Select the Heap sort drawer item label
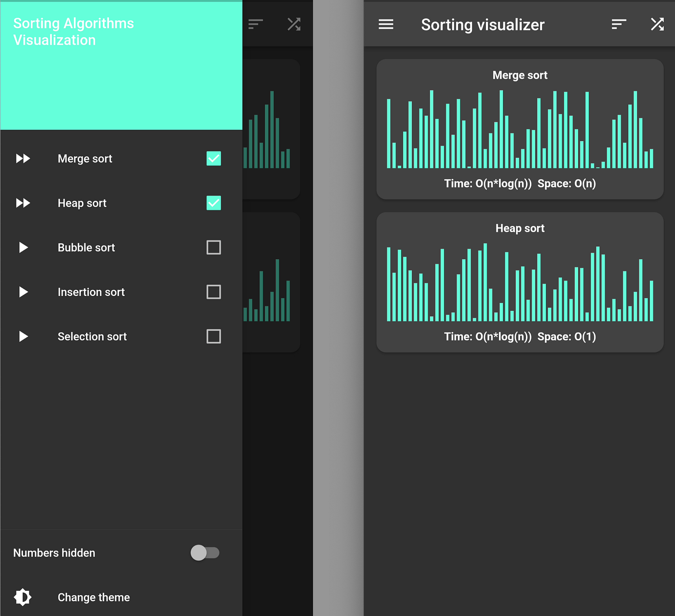Viewport: 675px width, 616px height. click(x=82, y=203)
